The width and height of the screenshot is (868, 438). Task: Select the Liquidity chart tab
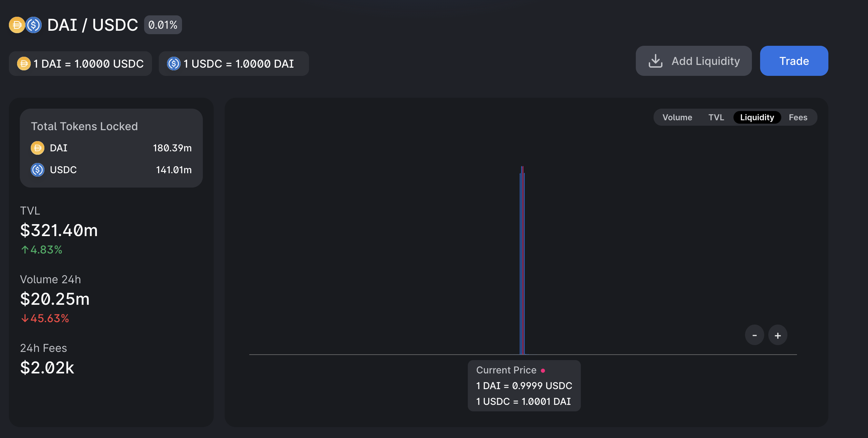[x=757, y=118]
